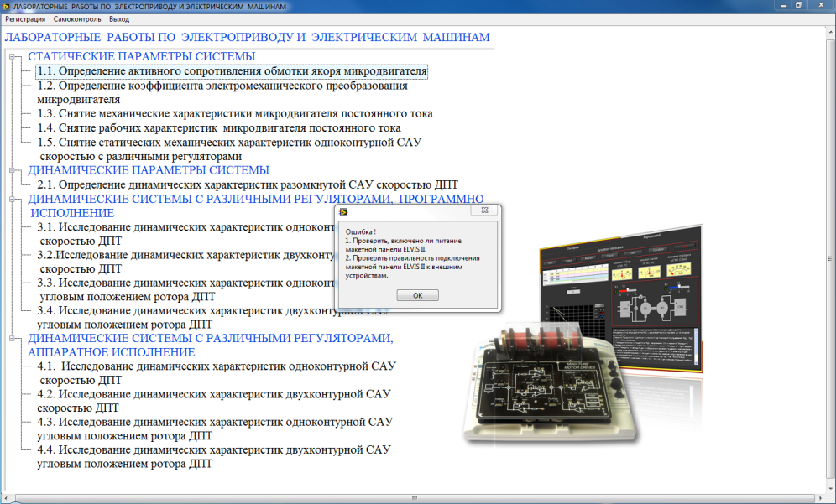The height and width of the screenshot is (504, 836).
Task: Close the main application window
Action: point(821,5)
